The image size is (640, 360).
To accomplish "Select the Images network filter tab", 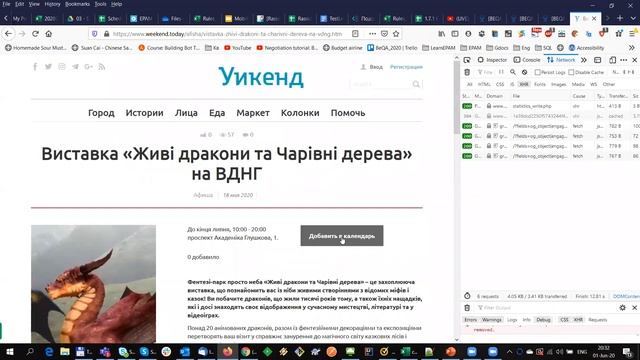I will pos(558,84).
